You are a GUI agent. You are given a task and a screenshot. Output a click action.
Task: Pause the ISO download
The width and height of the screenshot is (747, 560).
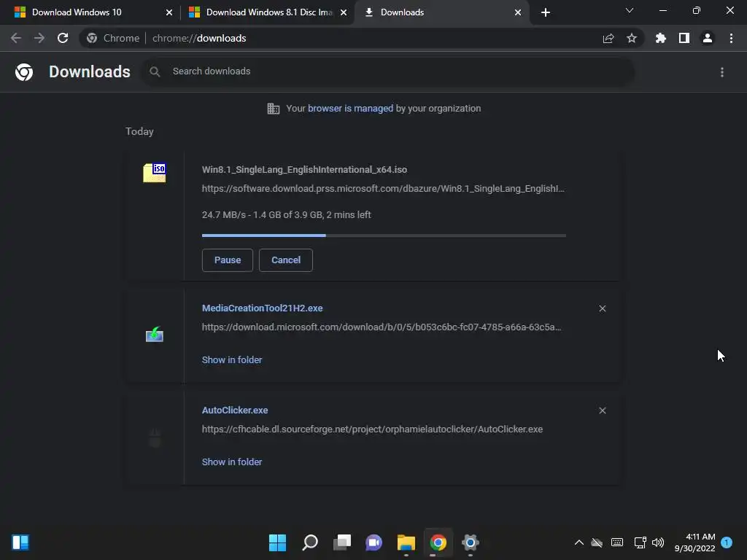228,260
